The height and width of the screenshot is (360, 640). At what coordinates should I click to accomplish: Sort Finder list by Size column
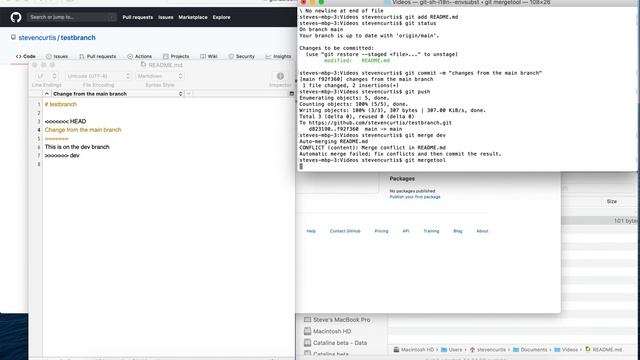(611, 202)
